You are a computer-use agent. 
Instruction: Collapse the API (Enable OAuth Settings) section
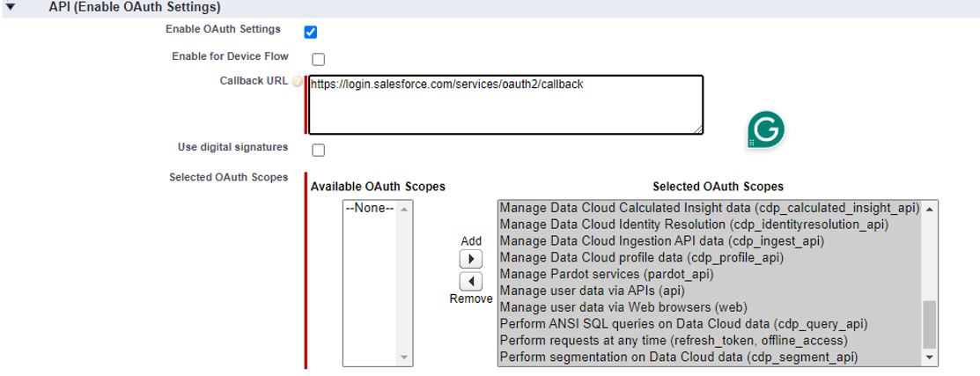click(10, 8)
